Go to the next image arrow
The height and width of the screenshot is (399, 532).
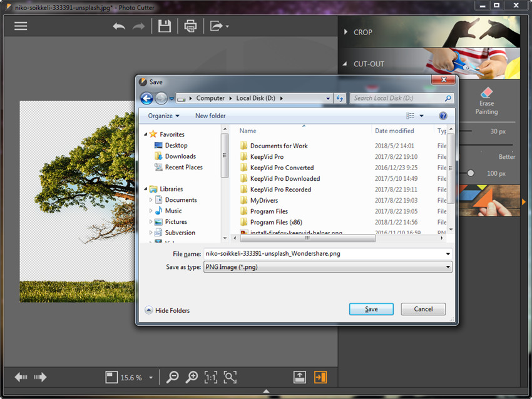40,377
